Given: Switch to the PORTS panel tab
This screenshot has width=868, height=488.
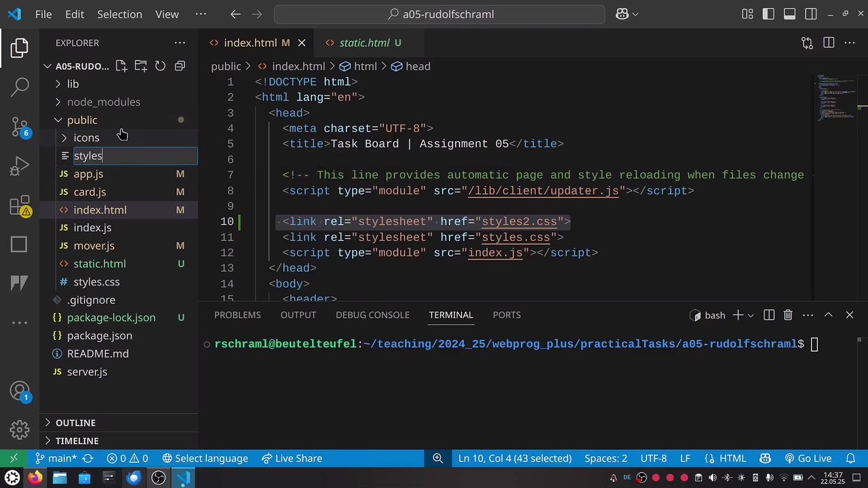Looking at the screenshot, I should click(507, 315).
